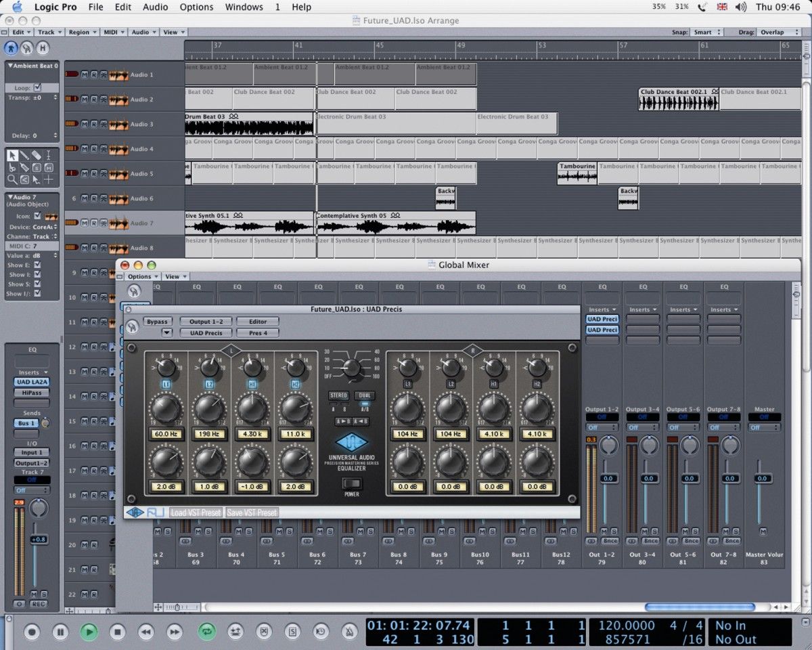The width and height of the screenshot is (812, 650).
Task: Select the Mute tool in the toolbox
Action: (49, 167)
